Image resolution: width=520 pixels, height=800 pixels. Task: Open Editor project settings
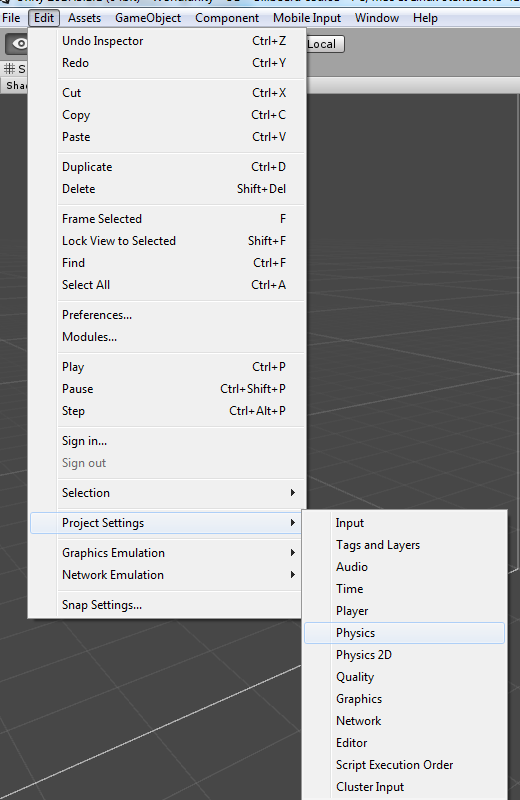[404, 743]
